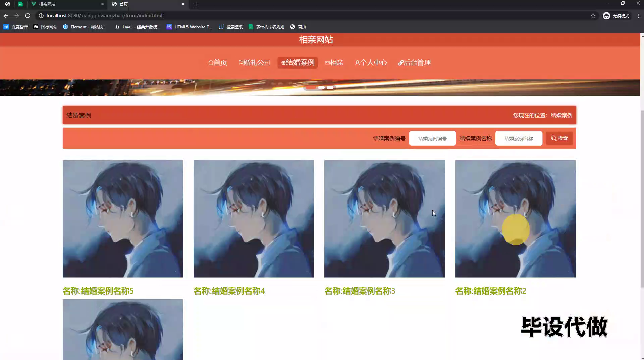Viewport: 644px width, 360px height.
Task: Click the title 名称:结婚案例名称2
Action: point(491,291)
